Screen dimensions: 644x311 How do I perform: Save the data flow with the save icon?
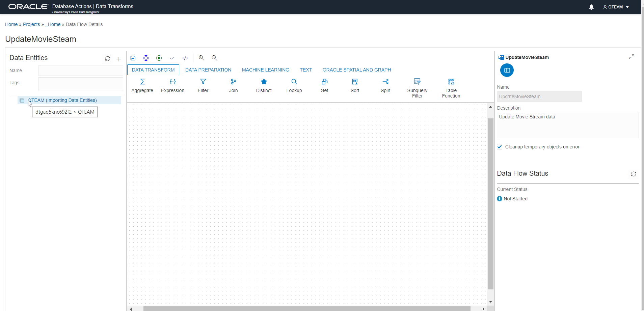(x=133, y=58)
